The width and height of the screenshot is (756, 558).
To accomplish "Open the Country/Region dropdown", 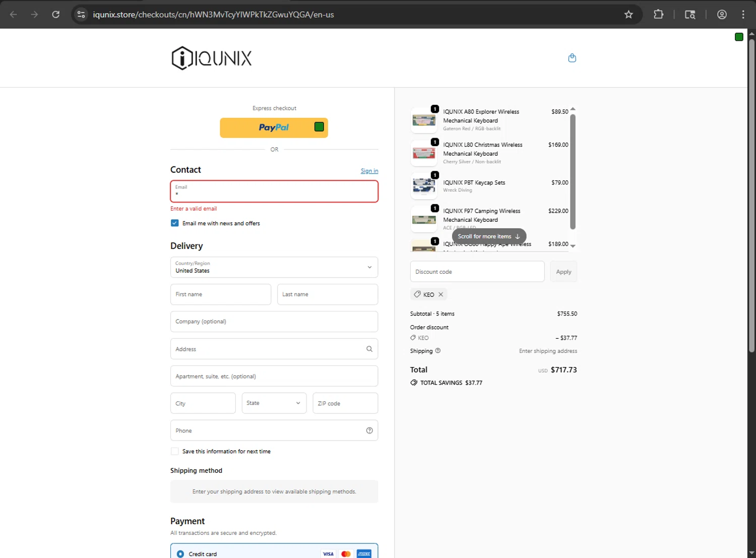I will (274, 267).
